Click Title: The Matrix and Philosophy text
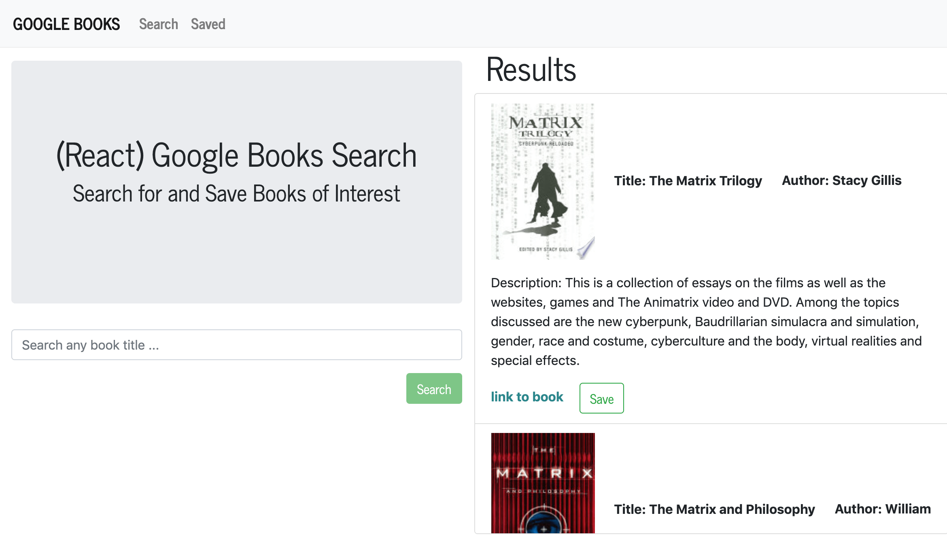 pos(714,509)
